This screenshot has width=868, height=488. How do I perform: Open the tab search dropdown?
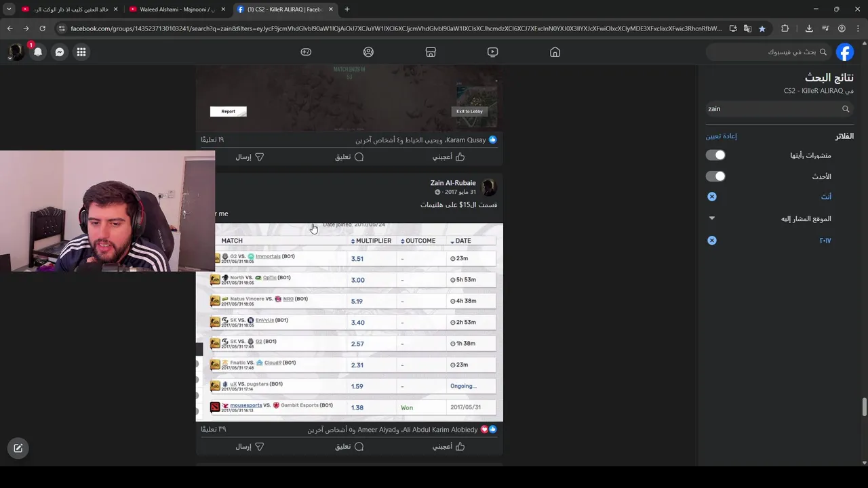[x=8, y=9]
